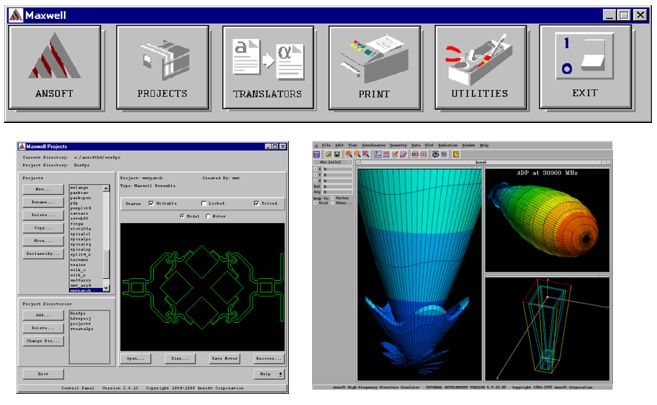Click the eye visibility toolbar icon
Image resolution: width=657 pixels, height=405 pixels.
coord(435,155)
